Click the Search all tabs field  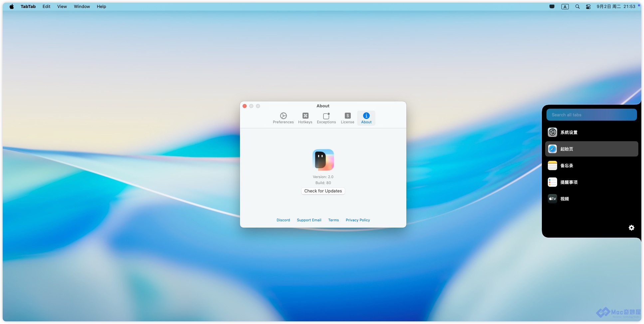point(591,115)
